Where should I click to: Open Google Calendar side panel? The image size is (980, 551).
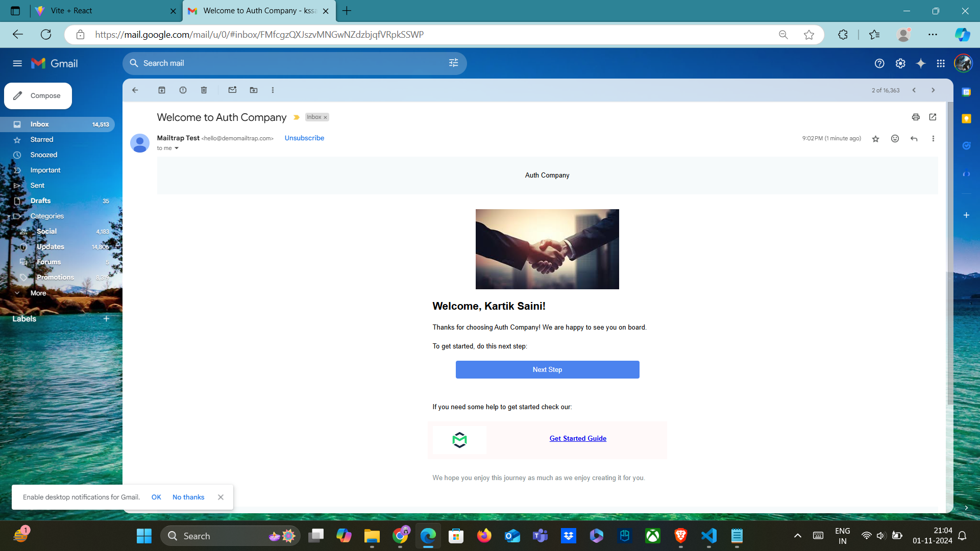966,92
